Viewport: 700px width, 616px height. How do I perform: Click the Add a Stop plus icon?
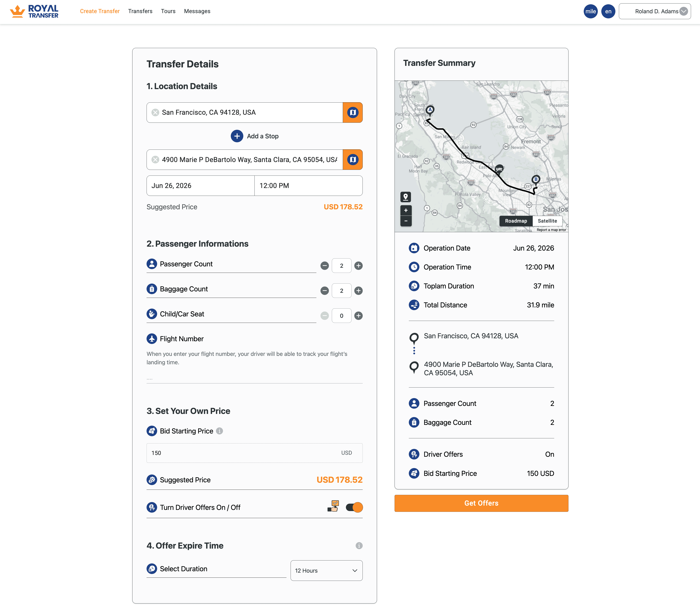tap(237, 136)
